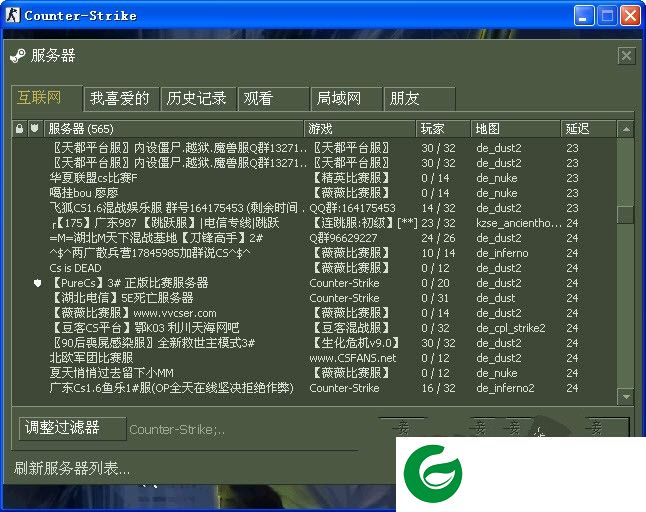Select the 广东987 跳跃服 server row
Viewport: 646px width, 512px height.
[314, 223]
